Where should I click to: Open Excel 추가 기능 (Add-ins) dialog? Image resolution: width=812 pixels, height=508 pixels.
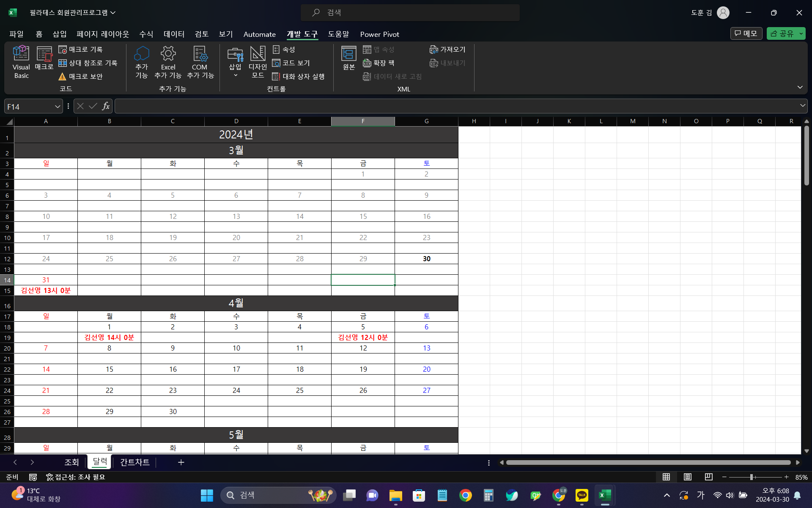click(168, 62)
